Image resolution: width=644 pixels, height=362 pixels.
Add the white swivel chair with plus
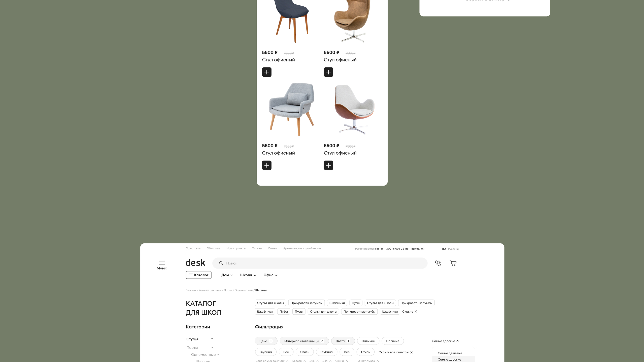click(x=328, y=165)
